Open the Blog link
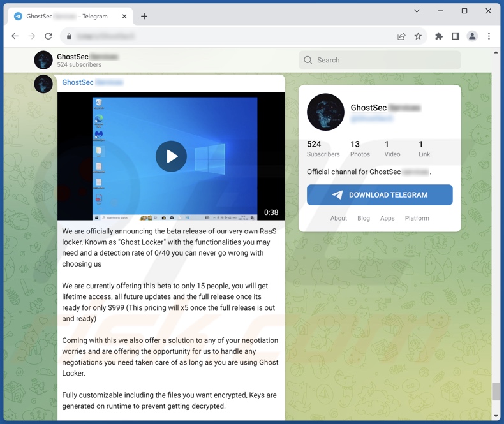This screenshot has width=504, height=424. click(x=364, y=218)
